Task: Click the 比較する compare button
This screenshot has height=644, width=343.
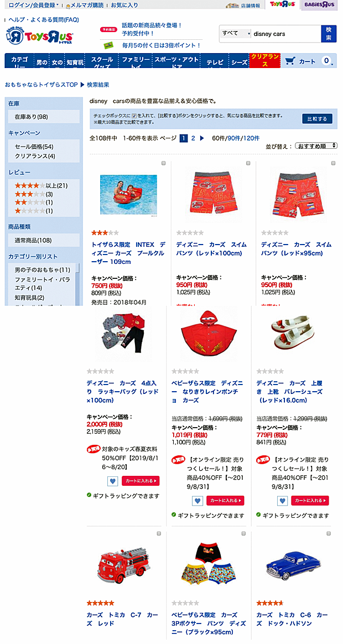Action: pos(317,119)
